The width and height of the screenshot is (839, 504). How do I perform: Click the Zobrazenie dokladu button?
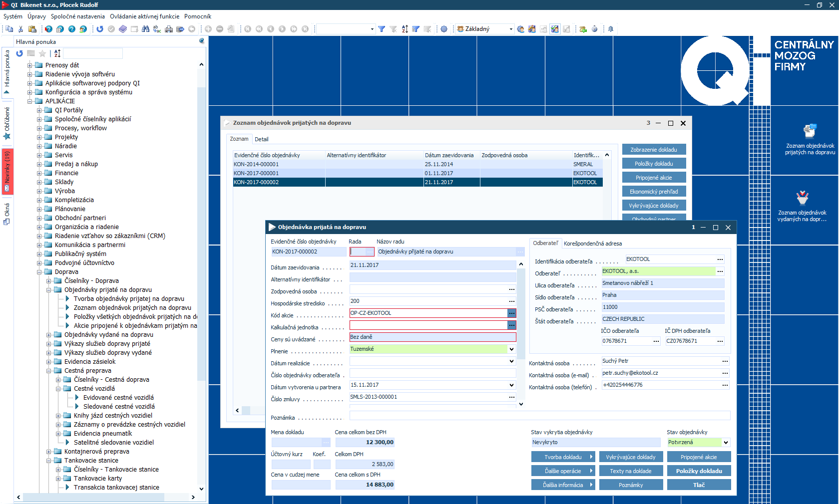pos(653,150)
